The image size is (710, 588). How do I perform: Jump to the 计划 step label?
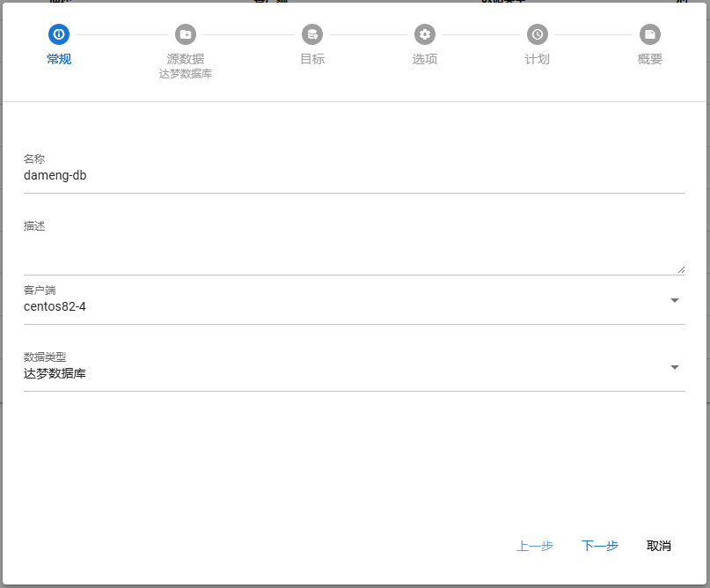point(538,59)
